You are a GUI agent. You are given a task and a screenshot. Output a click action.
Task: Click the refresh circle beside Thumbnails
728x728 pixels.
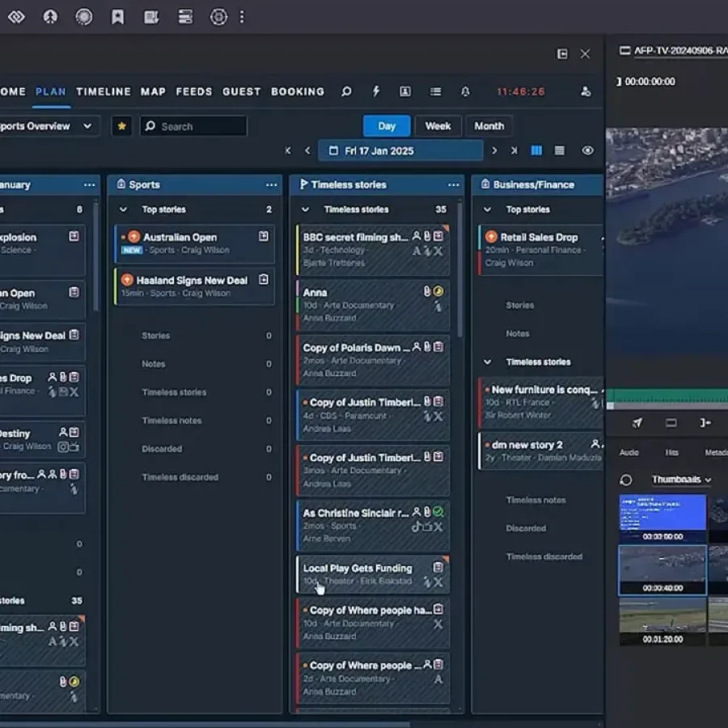626,480
